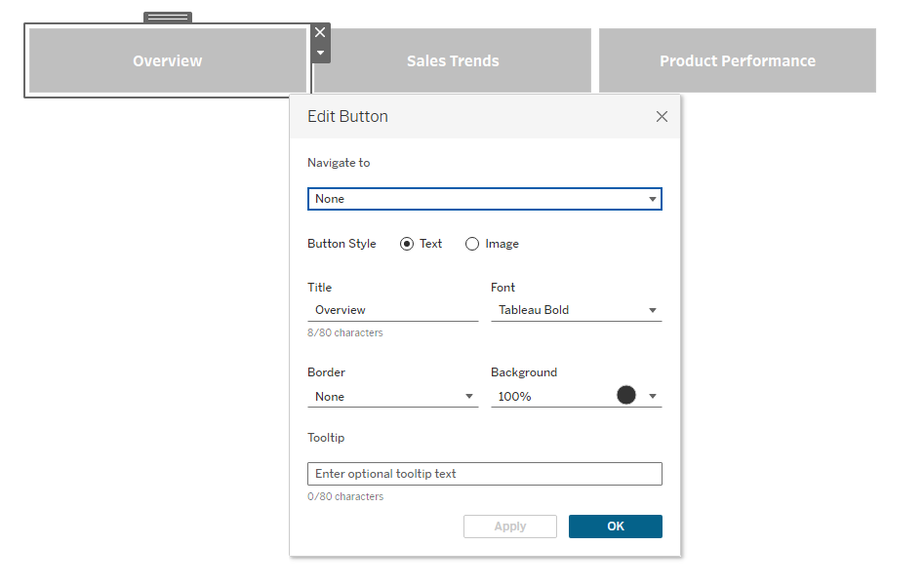Select the Sales Trends navigation button
The image size is (924, 585).
(x=453, y=60)
